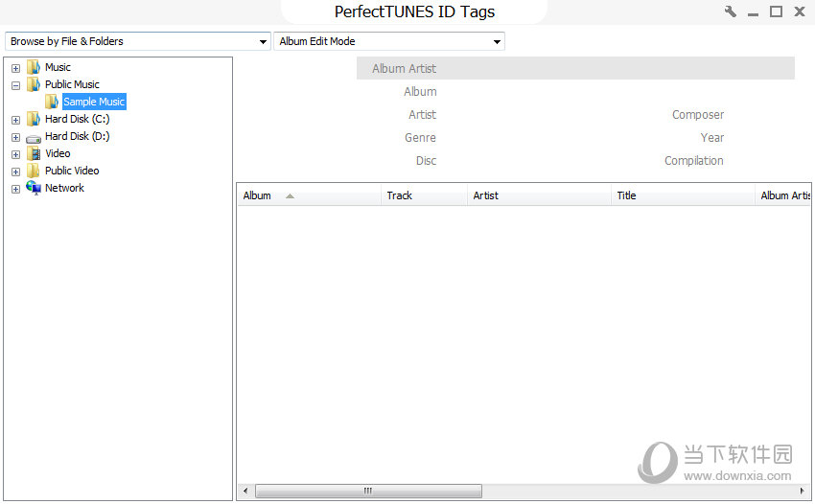Click the Disc field label
Viewport: 815px width, 504px height.
pyautogui.click(x=426, y=161)
